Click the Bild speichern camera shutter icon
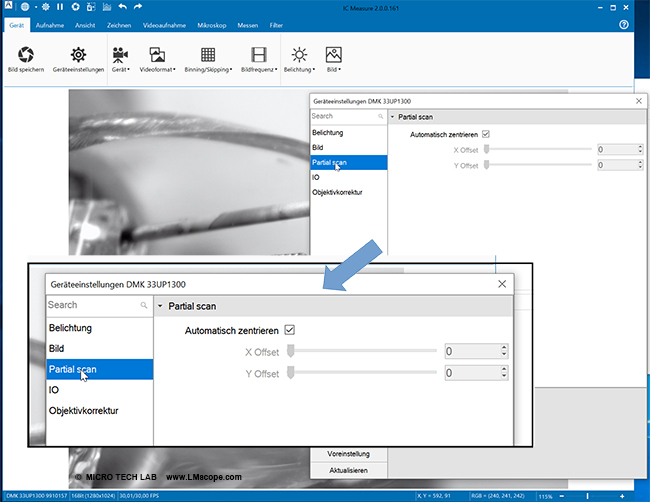The width and height of the screenshot is (650, 502). pos(26,53)
